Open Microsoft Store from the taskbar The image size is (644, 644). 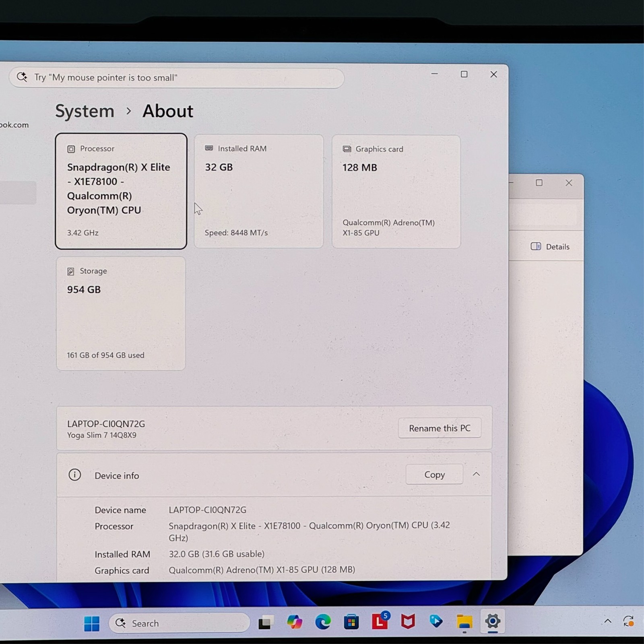tap(351, 622)
